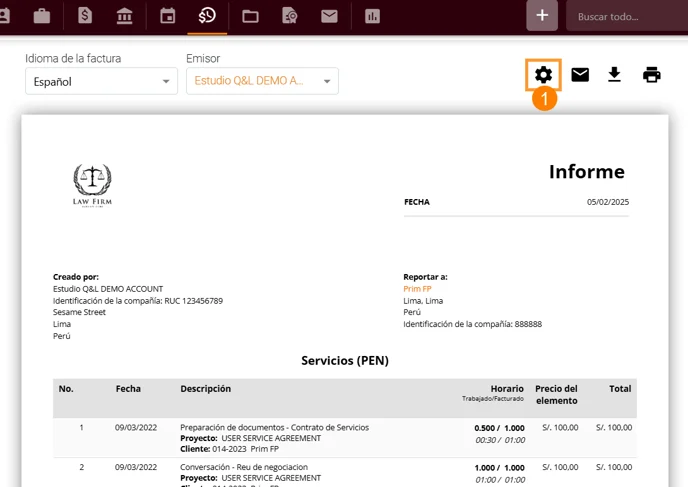Screen dimensions: 688x487
Task: Focus the Buscar todo search field
Action: tap(627, 17)
